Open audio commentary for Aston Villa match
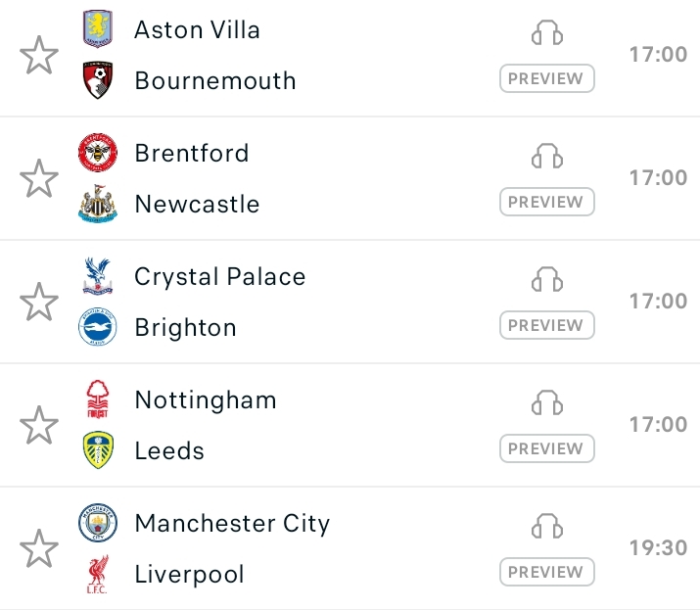The height and width of the screenshot is (610, 700). tap(547, 34)
